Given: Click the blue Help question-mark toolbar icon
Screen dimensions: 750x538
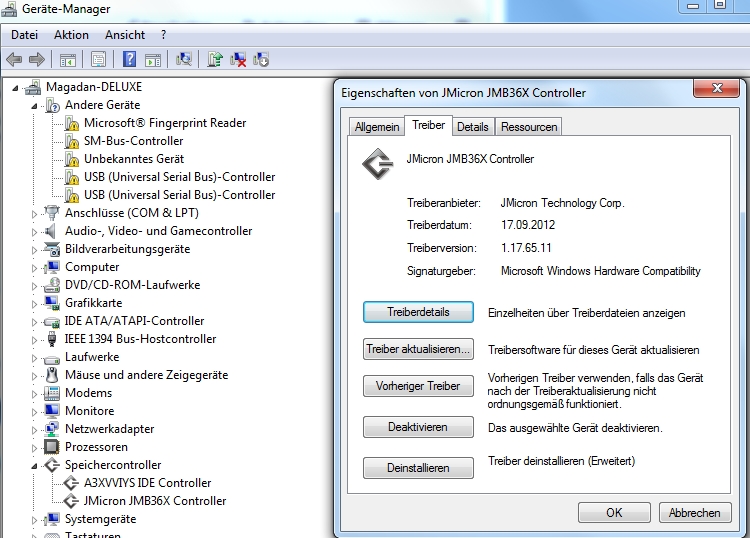Looking at the screenshot, I should tap(129, 60).
